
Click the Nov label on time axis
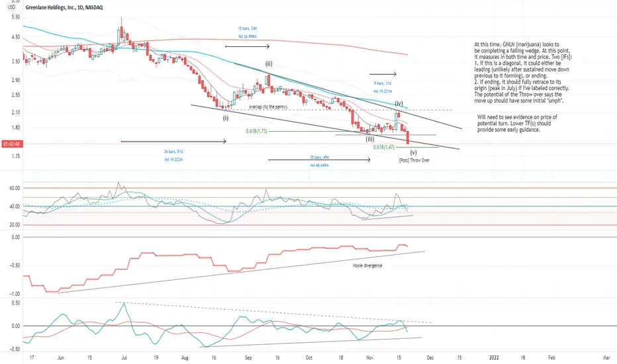369,357
